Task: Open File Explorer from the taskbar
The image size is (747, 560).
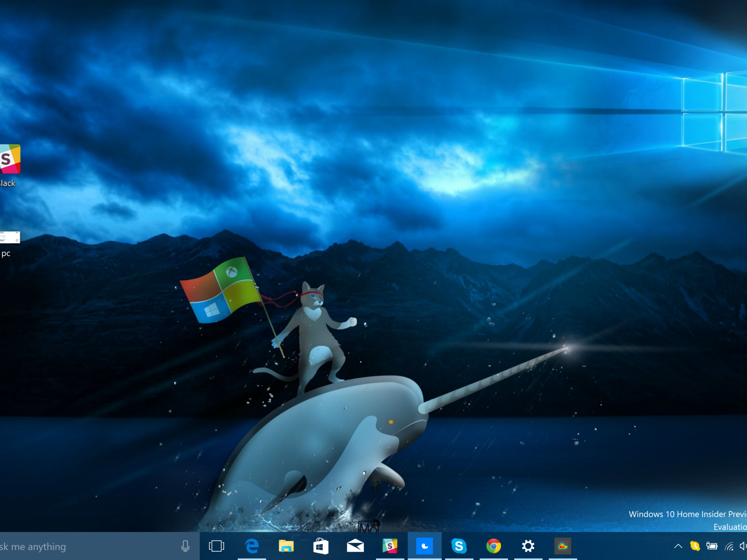Action: click(x=286, y=546)
